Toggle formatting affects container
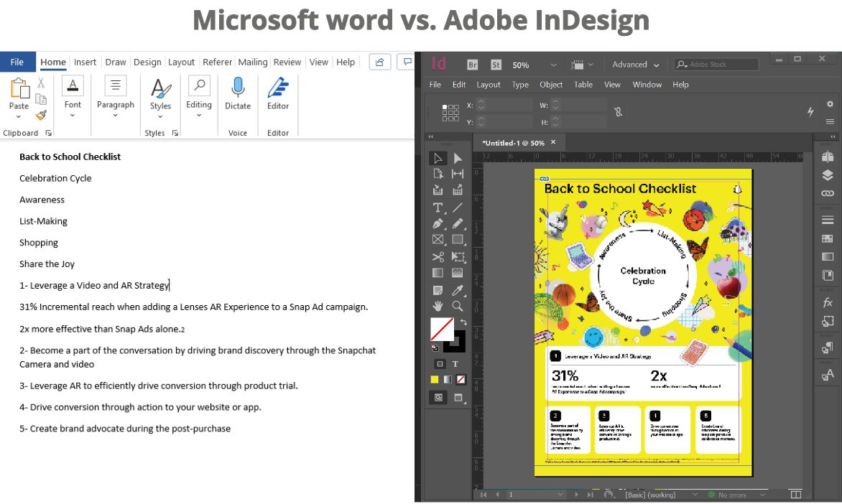 [x=440, y=364]
